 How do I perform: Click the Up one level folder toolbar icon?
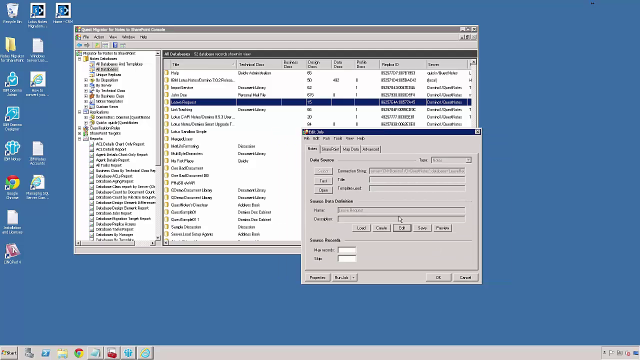(97, 45)
